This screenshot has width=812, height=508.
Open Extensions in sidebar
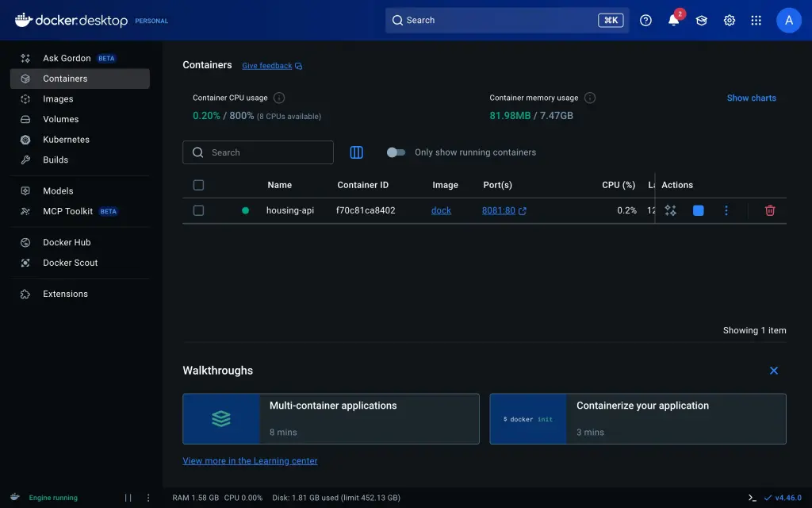pos(80,294)
